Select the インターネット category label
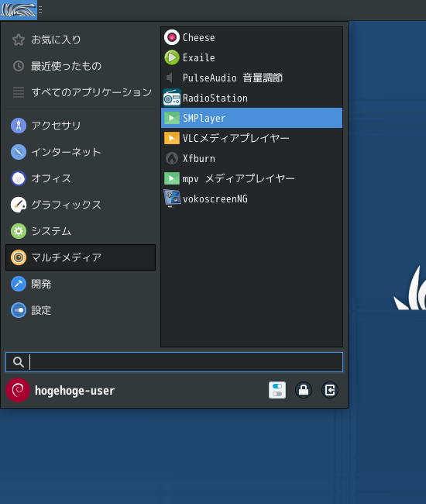The height and width of the screenshot is (504, 426). (66, 152)
